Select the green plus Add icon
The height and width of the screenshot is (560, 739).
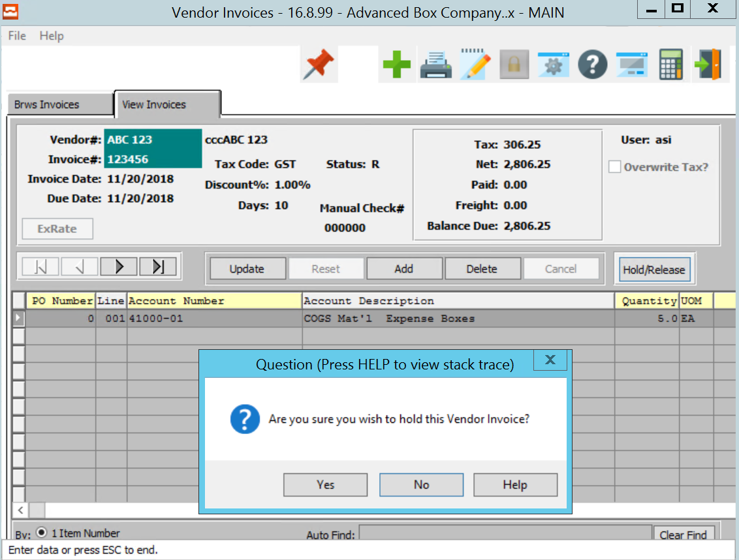click(x=396, y=65)
